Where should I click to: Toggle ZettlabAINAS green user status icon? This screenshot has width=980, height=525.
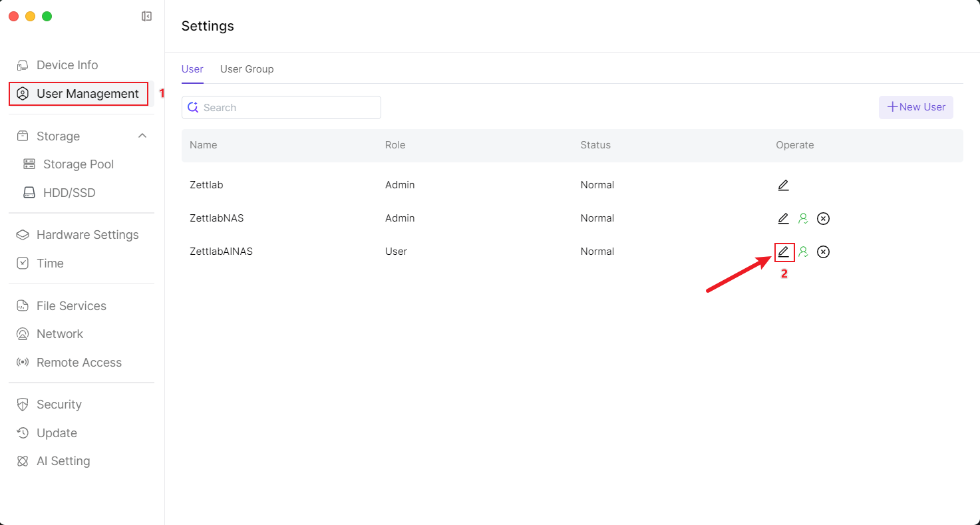[803, 252]
